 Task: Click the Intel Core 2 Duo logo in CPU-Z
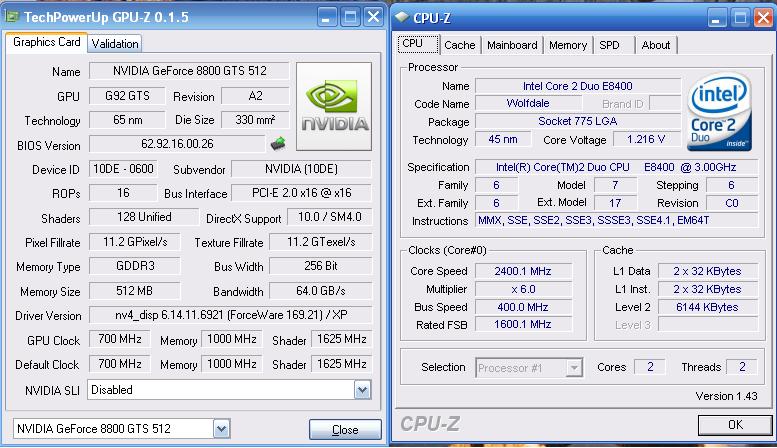pyautogui.click(x=719, y=112)
